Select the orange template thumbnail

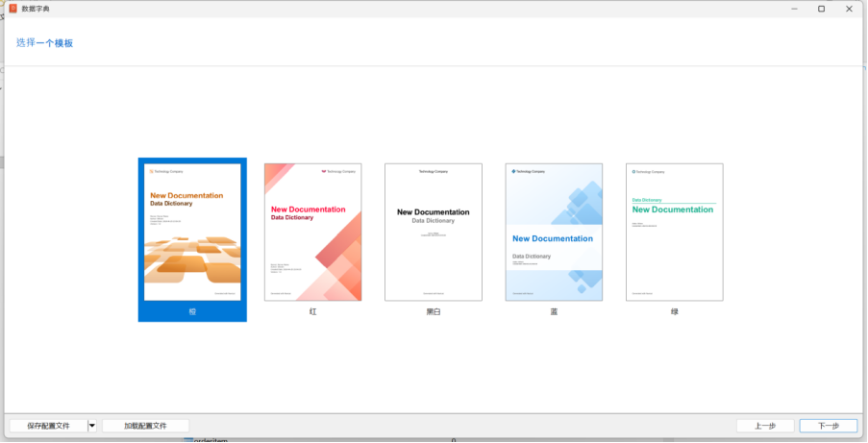(x=192, y=232)
